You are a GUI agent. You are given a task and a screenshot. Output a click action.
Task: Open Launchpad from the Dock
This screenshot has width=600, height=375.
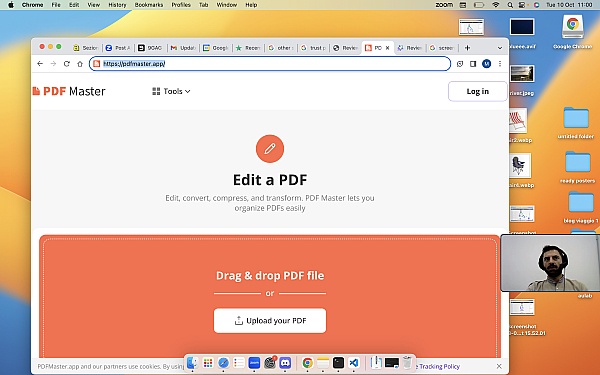coord(208,362)
